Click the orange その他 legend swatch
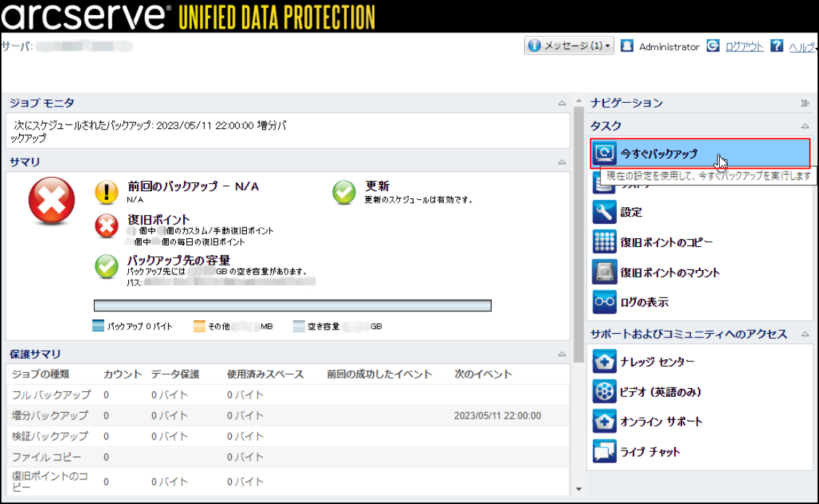819x504 pixels. tap(199, 326)
